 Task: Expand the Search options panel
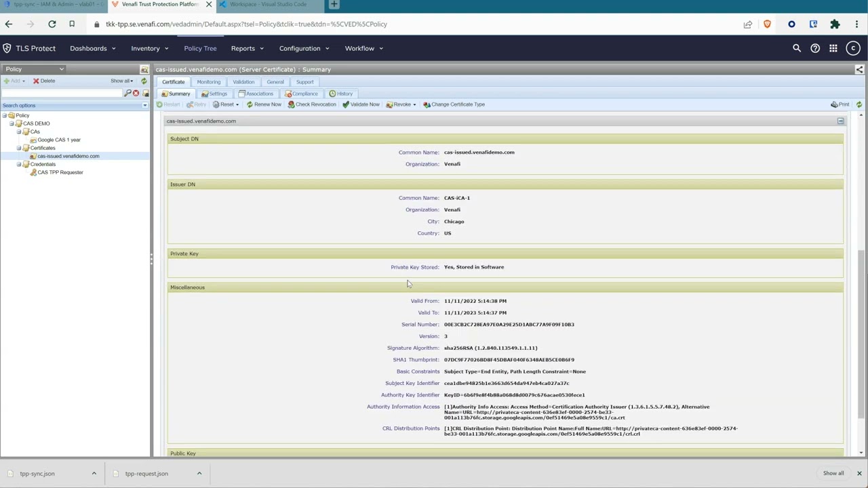(144, 105)
